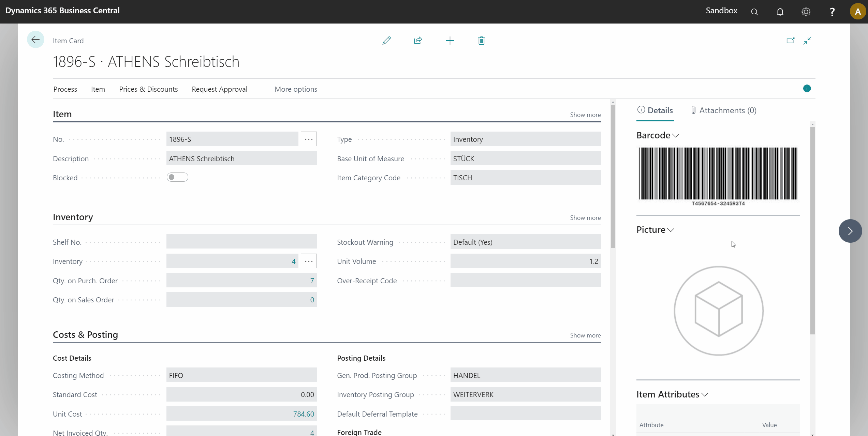
Task: Click the search magnifier icon
Action: click(x=754, y=12)
